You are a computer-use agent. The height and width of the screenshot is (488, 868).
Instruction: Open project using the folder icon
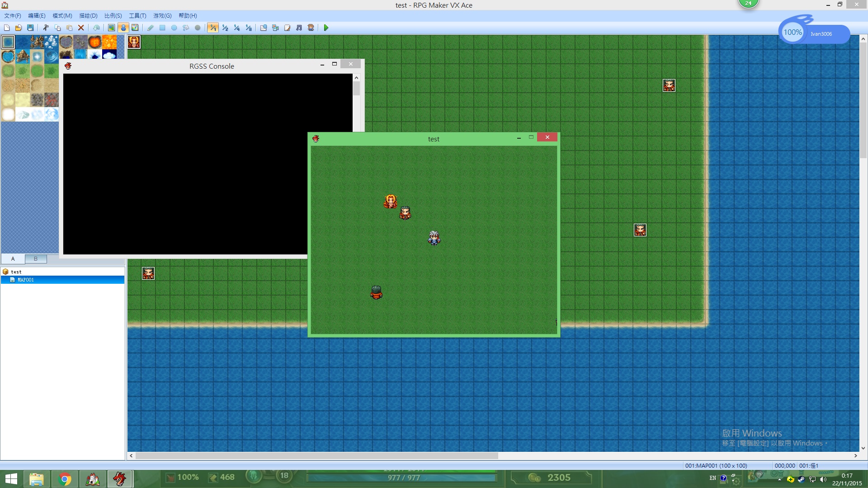point(19,28)
